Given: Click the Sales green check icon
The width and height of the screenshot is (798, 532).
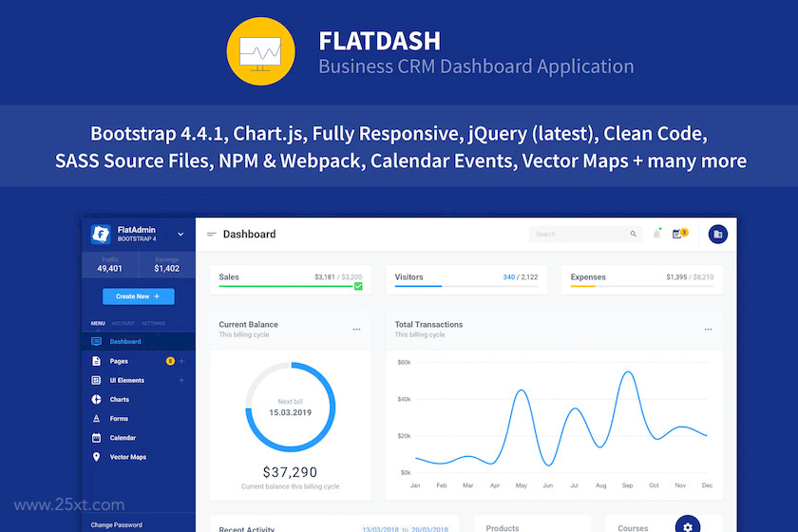Looking at the screenshot, I should pyautogui.click(x=358, y=286).
